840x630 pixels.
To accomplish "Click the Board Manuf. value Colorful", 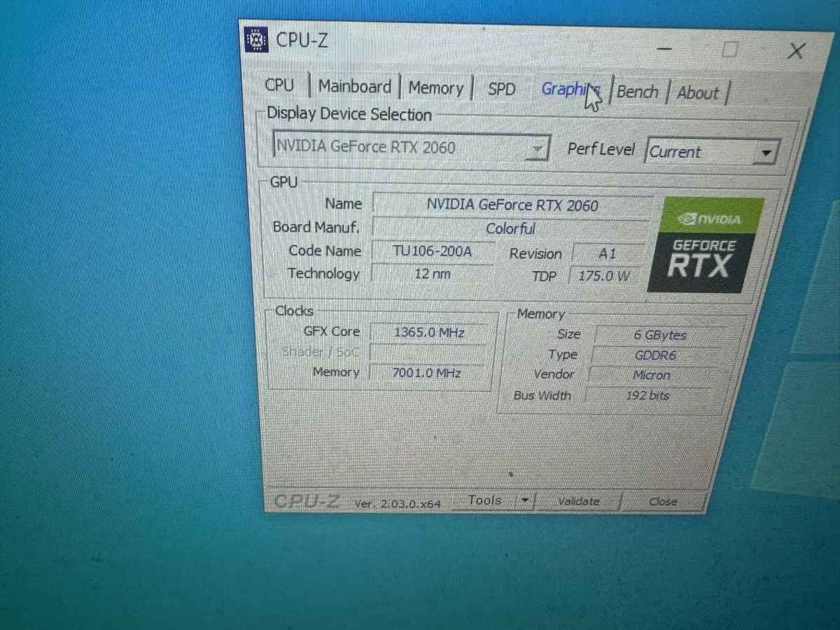I will tap(511, 228).
